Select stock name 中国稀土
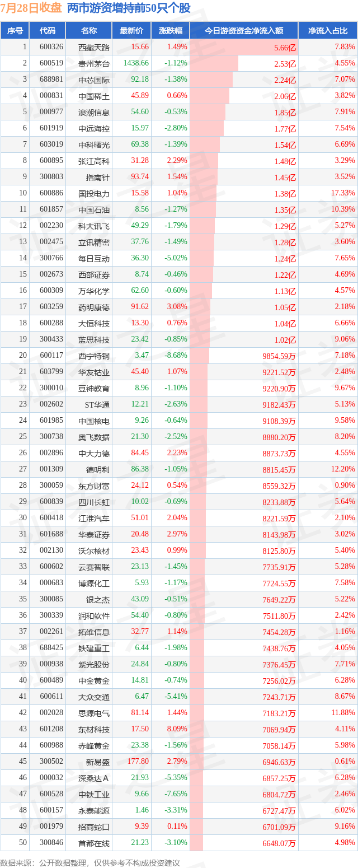 pyautogui.click(x=94, y=96)
